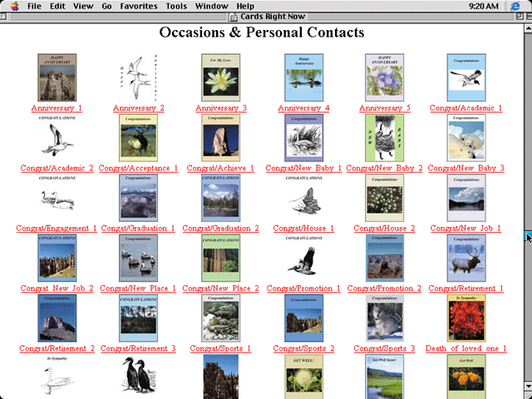Open the Congrat/Retirement 3 link

(x=138, y=348)
